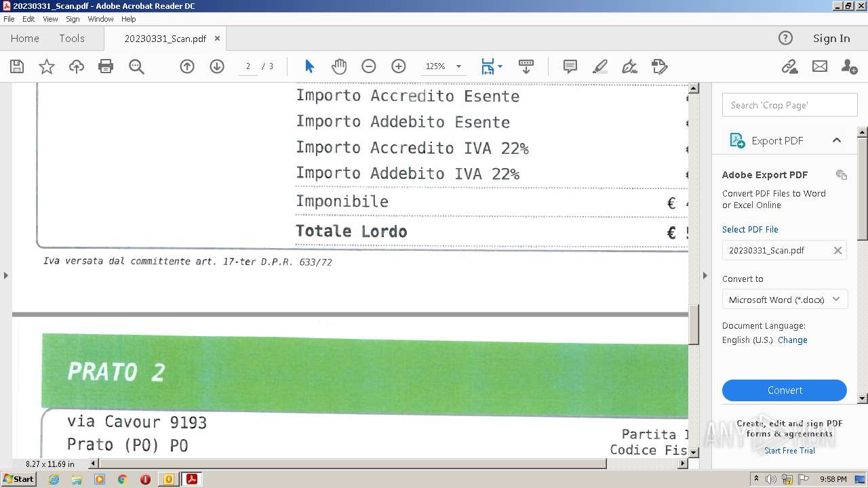Image resolution: width=868 pixels, height=488 pixels.
Task: Click the Search 'Crop Page' field
Action: pos(790,105)
